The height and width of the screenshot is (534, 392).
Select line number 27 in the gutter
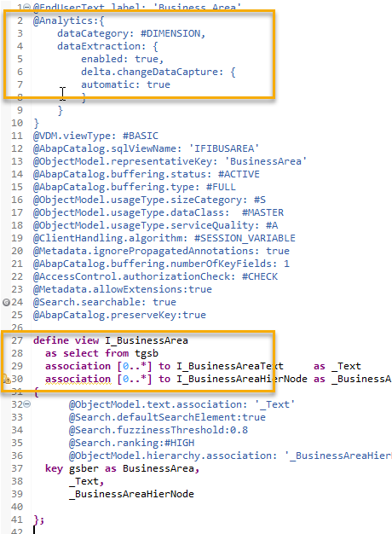tap(17, 340)
